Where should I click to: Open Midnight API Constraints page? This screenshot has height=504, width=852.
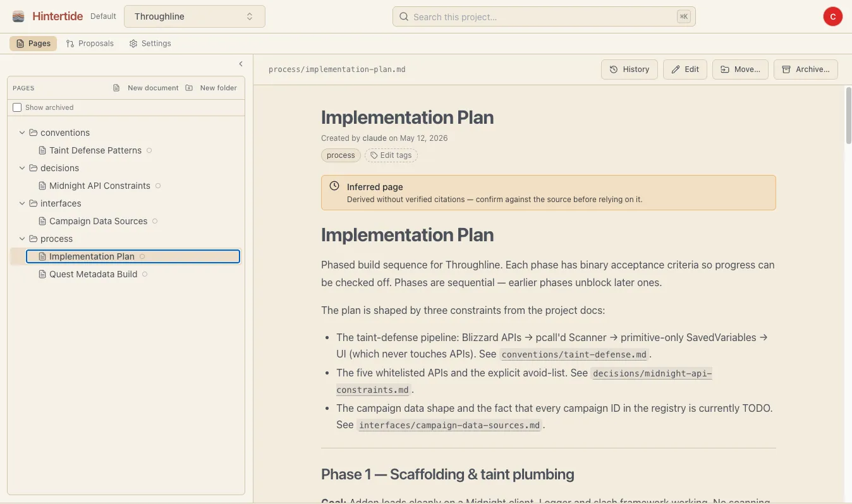(x=100, y=186)
